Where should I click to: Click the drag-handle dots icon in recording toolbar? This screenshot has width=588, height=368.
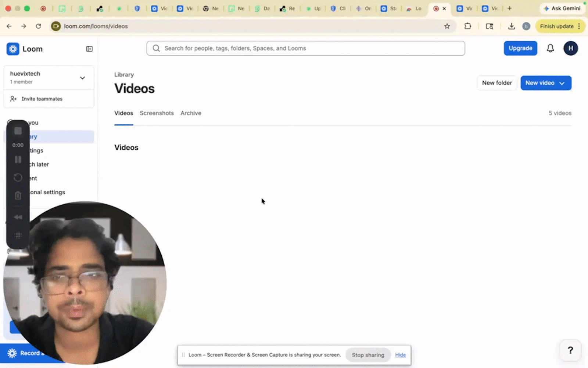tap(18, 235)
